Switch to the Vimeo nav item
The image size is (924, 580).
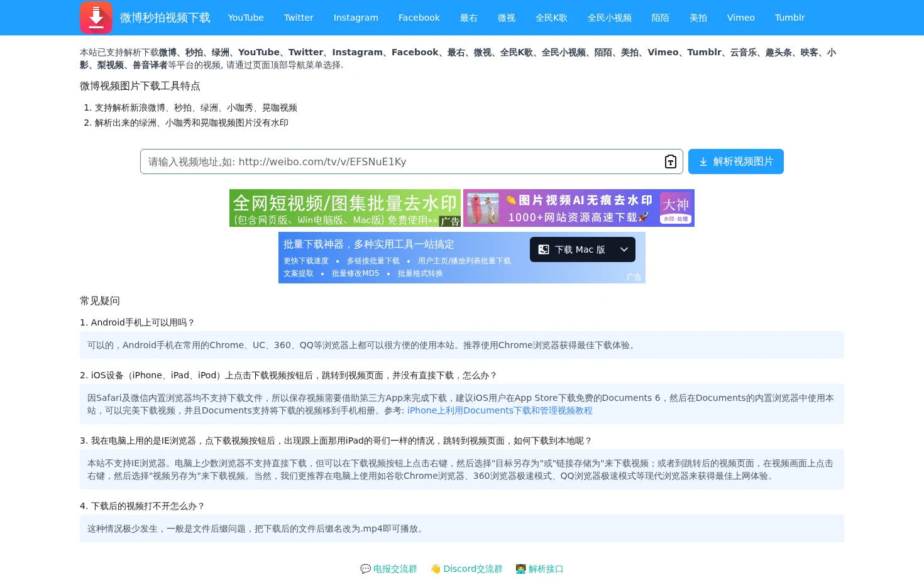pos(741,18)
